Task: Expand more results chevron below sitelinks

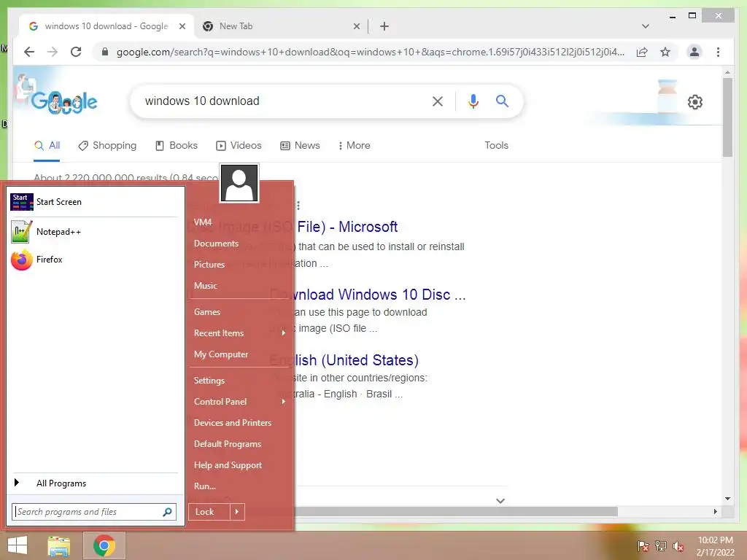Action: pyautogui.click(x=500, y=501)
